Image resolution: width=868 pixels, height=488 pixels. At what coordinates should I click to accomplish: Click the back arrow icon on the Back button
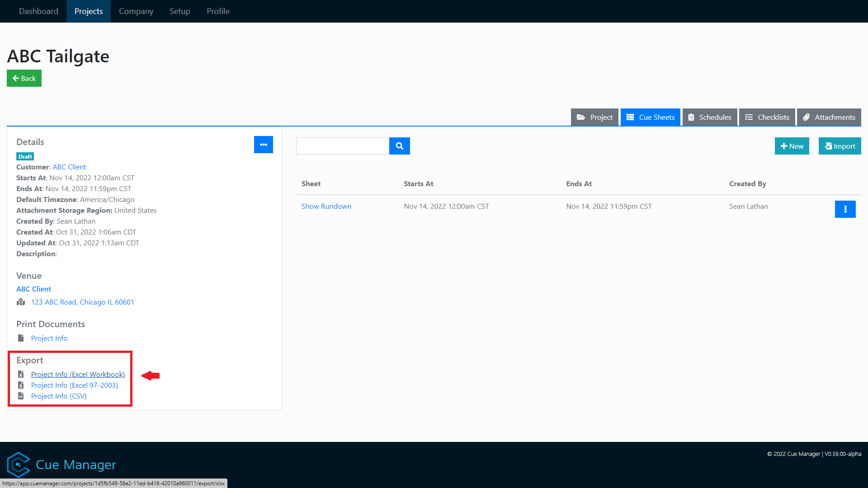(x=15, y=78)
